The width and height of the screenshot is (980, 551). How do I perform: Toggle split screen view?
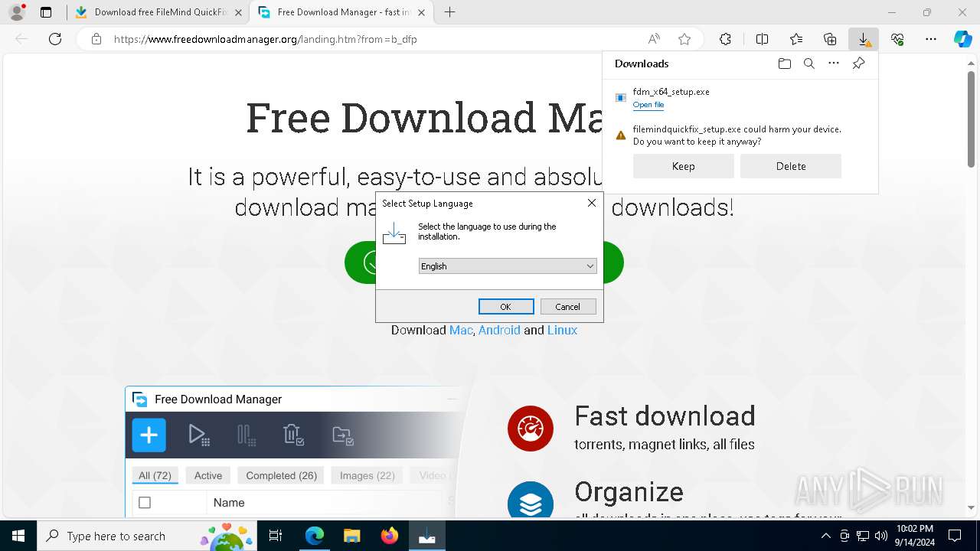[x=762, y=39]
